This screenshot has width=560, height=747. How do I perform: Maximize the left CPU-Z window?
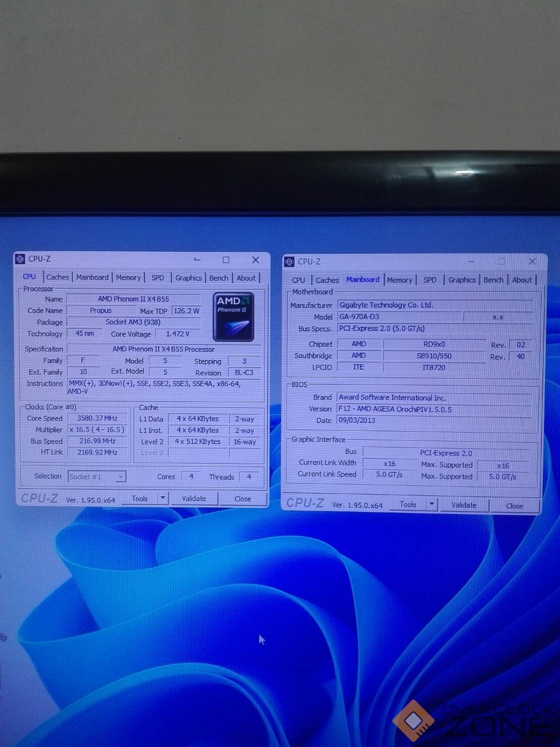coord(226,260)
